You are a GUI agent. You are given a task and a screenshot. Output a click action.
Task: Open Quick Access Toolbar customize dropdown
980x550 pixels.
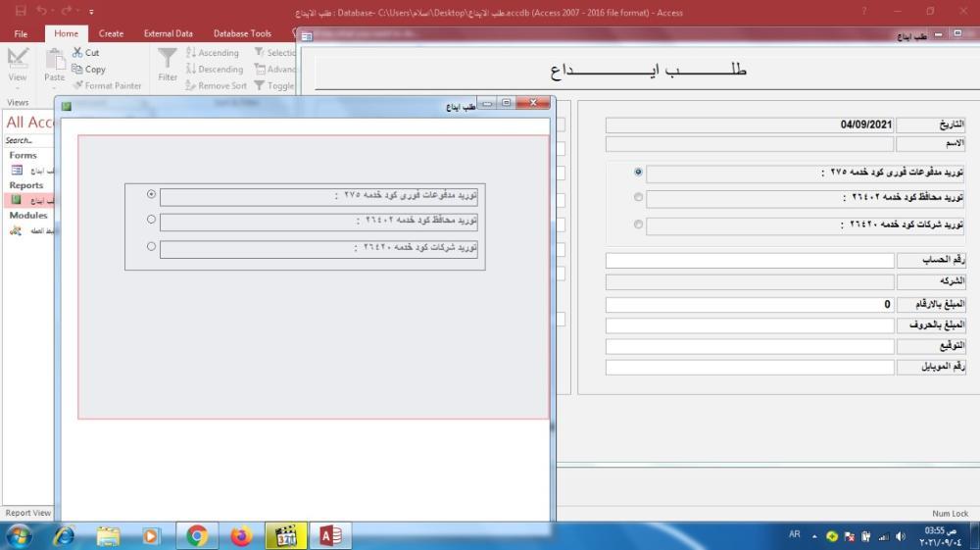coord(91,13)
